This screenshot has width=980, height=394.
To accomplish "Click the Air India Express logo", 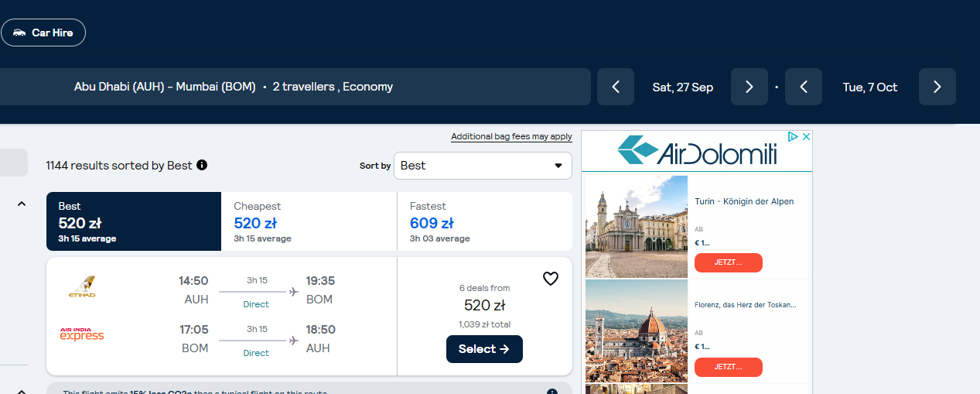I will point(82,334).
